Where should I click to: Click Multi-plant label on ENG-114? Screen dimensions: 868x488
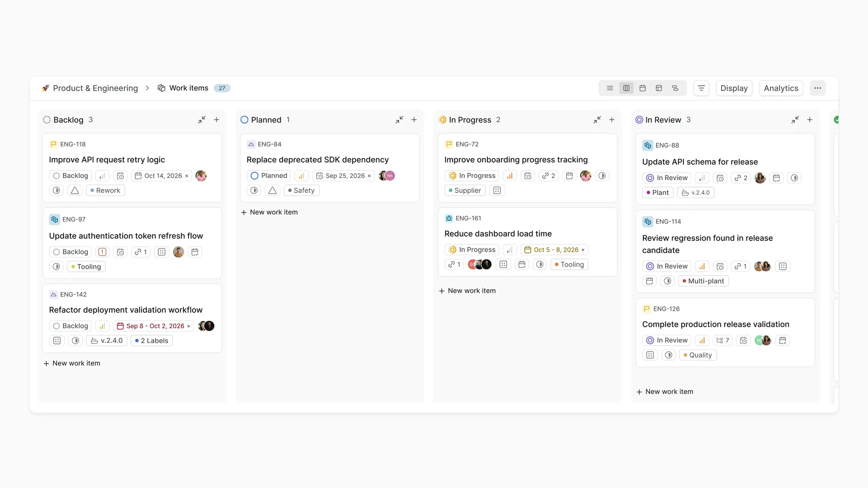(703, 281)
